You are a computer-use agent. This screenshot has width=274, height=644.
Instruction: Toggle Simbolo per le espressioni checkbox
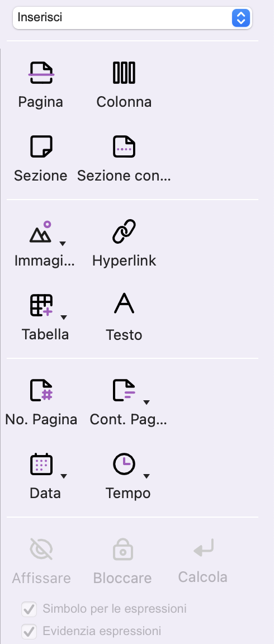(29, 609)
